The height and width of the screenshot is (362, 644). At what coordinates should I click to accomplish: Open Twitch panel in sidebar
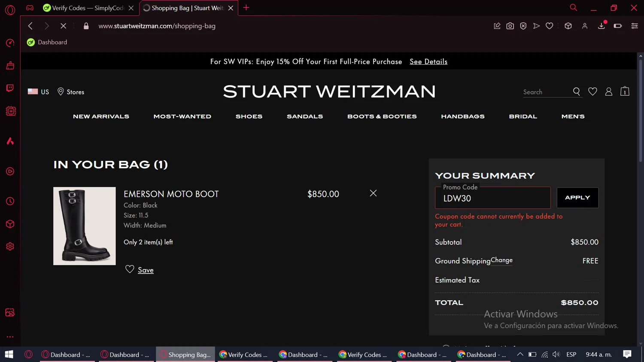point(10,88)
